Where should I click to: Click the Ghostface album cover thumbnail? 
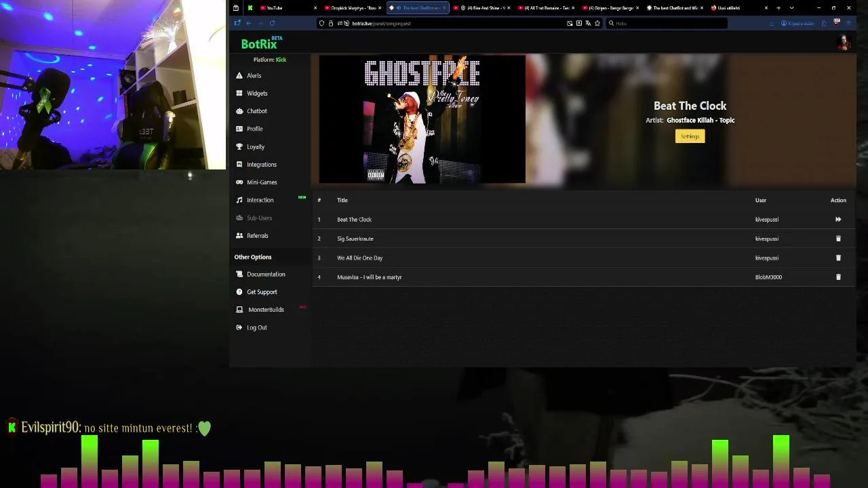click(422, 120)
